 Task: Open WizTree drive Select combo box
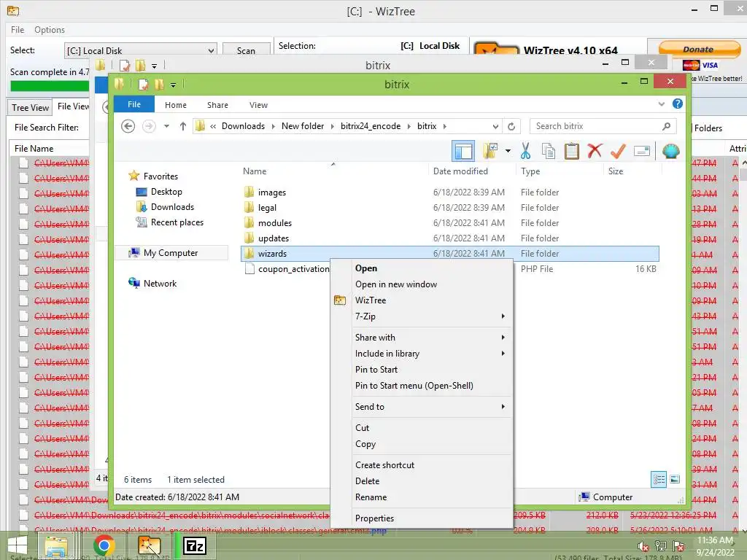[141, 50]
